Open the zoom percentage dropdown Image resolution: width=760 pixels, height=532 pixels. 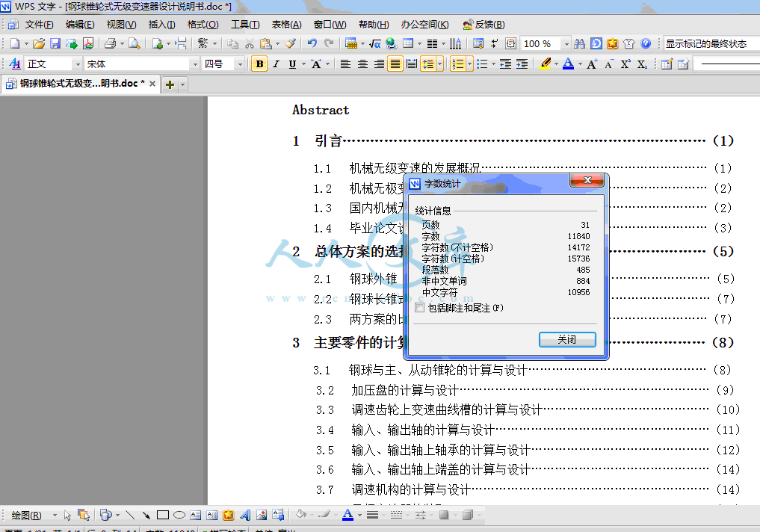coord(566,43)
